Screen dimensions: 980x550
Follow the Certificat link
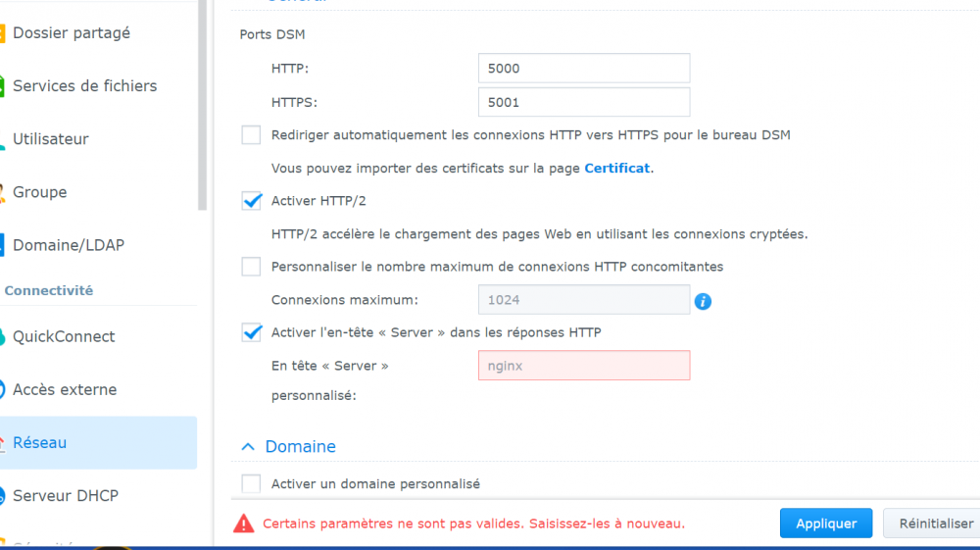pos(616,169)
